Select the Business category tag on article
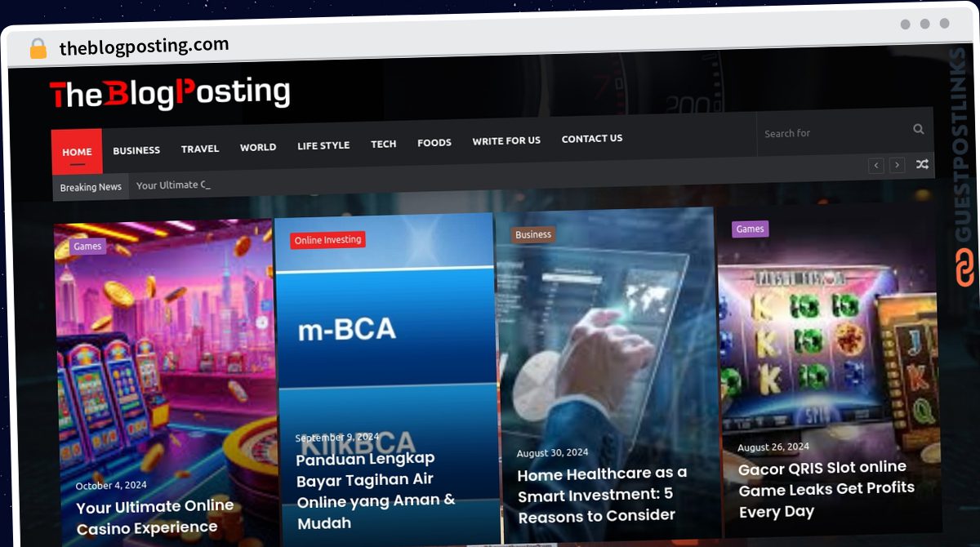Screen dimensions: 980x547 (x=533, y=234)
